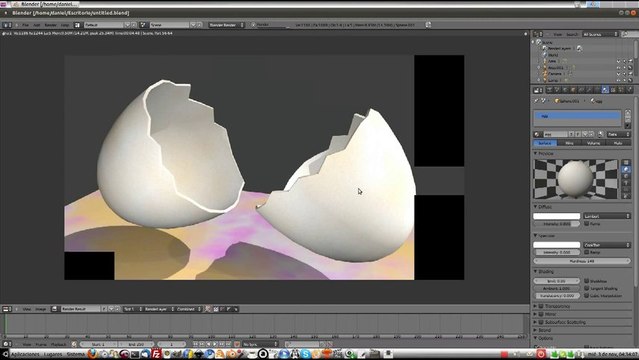Open the Particles properties tab
The height and width of the screenshot is (360, 639).
point(621,90)
